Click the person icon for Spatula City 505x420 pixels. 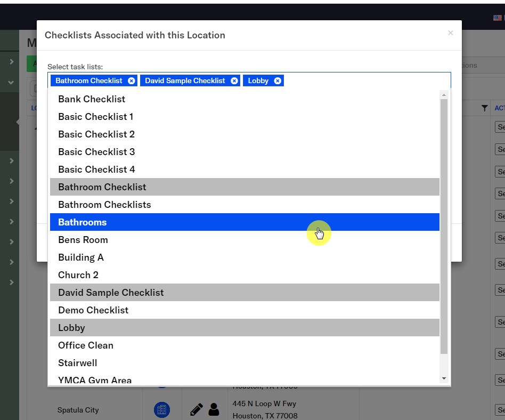click(214, 409)
